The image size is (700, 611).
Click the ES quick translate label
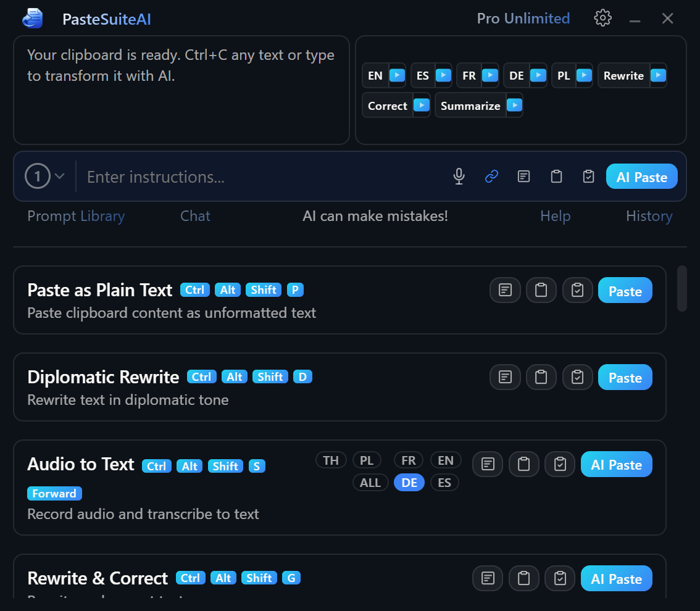[423, 75]
